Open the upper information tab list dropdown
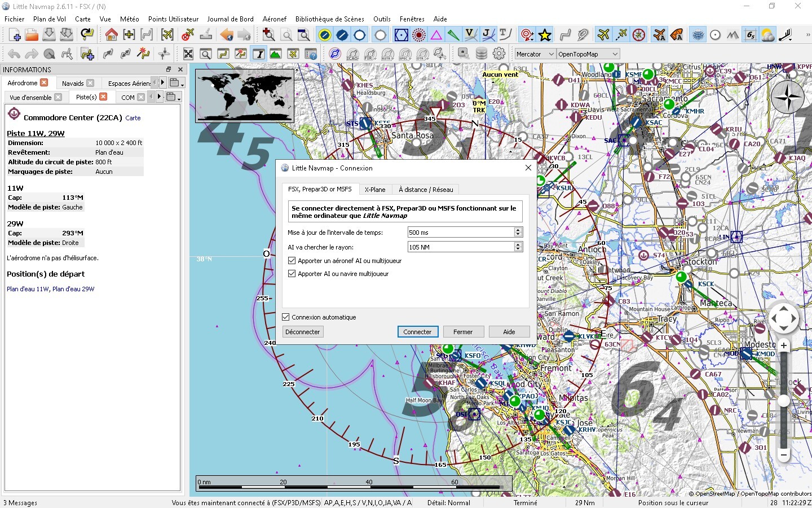Viewport: 812px width, 508px height. tap(175, 83)
